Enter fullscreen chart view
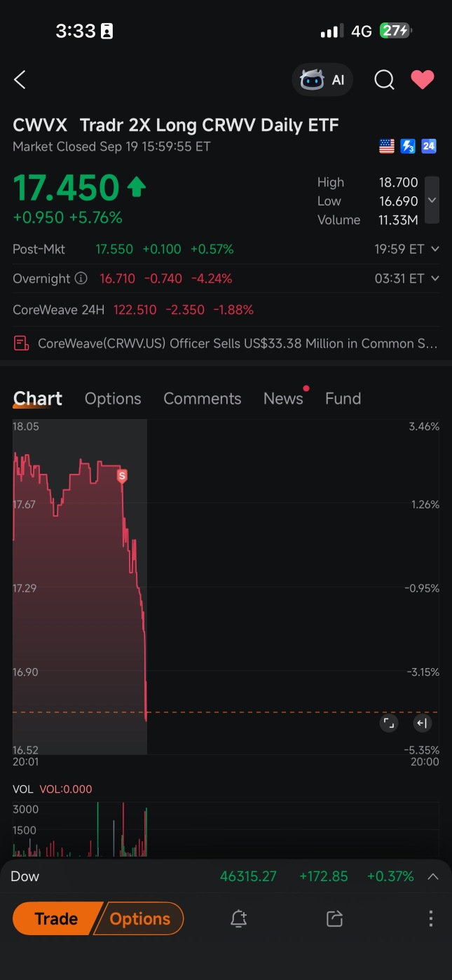This screenshot has height=980, width=452. [388, 723]
